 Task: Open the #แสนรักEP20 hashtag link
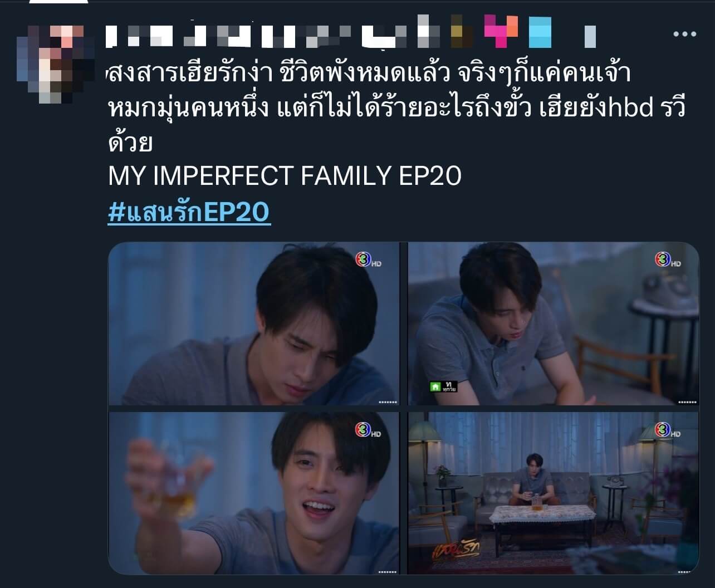pos(189,212)
